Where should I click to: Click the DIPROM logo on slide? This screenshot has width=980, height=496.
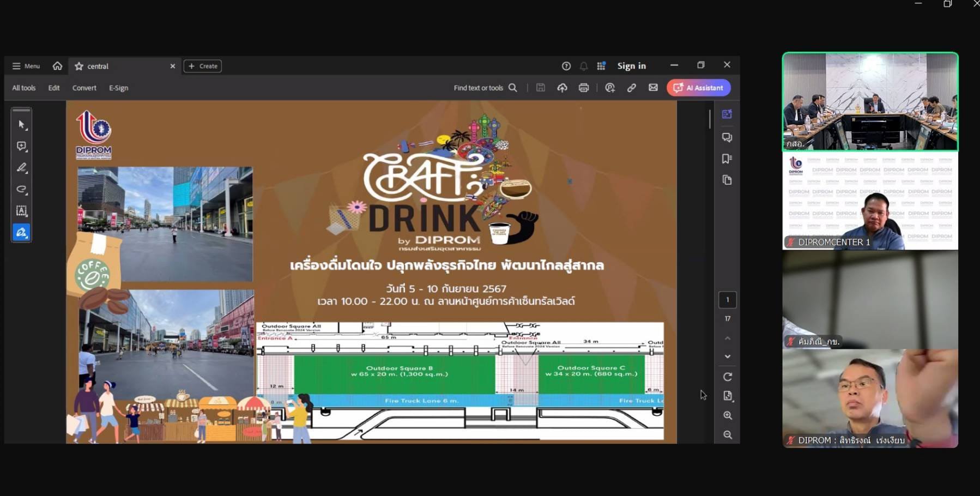pos(94,135)
